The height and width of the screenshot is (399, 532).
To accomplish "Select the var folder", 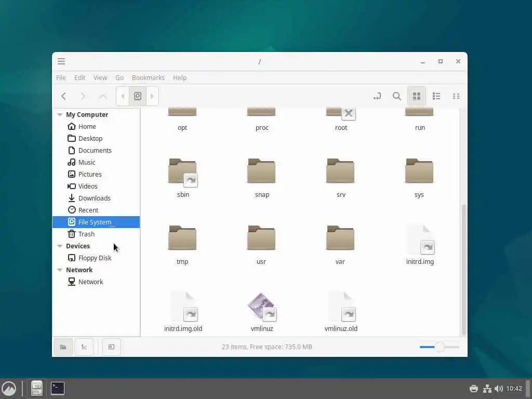I will click(x=340, y=245).
